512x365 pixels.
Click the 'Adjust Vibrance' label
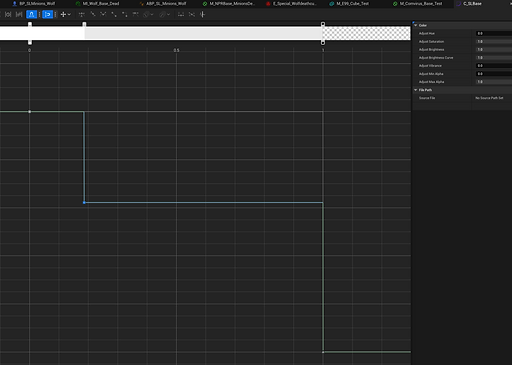tap(430, 66)
